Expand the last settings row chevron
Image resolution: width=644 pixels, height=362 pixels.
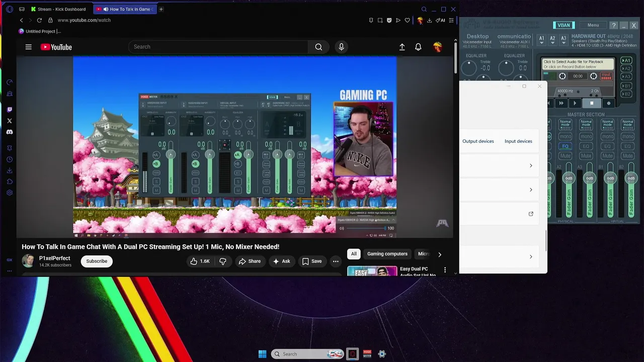(x=530, y=256)
